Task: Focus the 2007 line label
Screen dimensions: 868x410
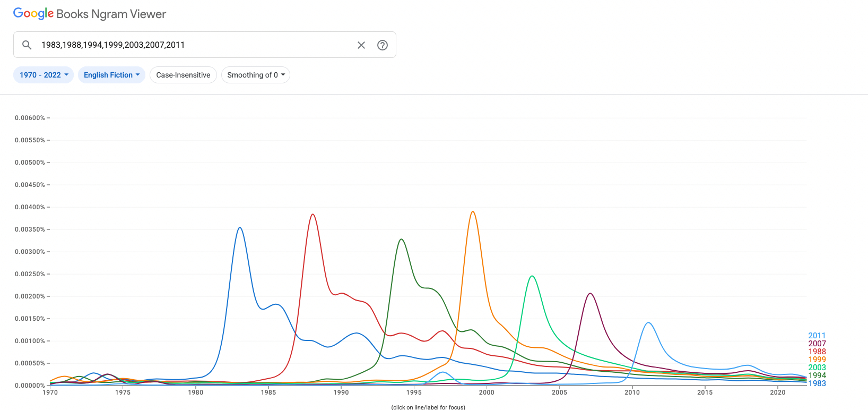Action: [x=817, y=344]
